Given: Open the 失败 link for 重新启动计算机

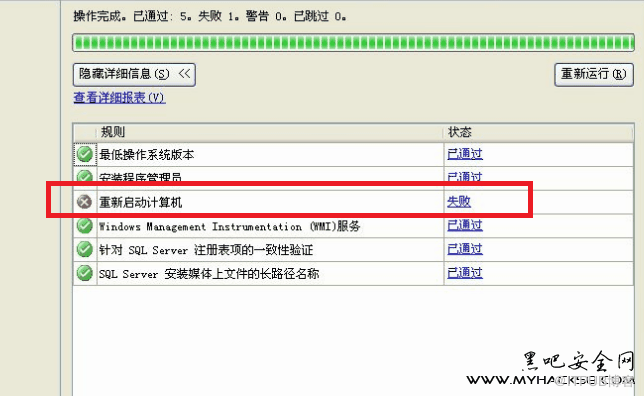Looking at the screenshot, I should point(458,202).
